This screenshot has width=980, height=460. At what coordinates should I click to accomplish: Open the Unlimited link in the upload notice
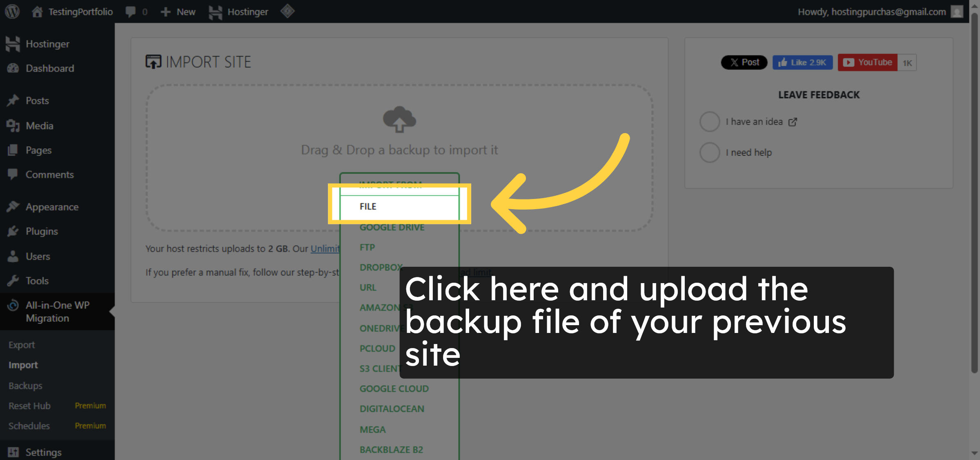[325, 248]
